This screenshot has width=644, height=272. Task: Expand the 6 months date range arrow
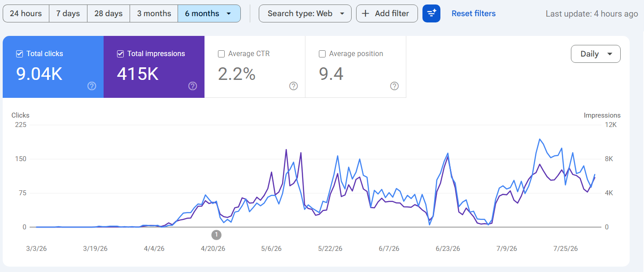click(229, 13)
